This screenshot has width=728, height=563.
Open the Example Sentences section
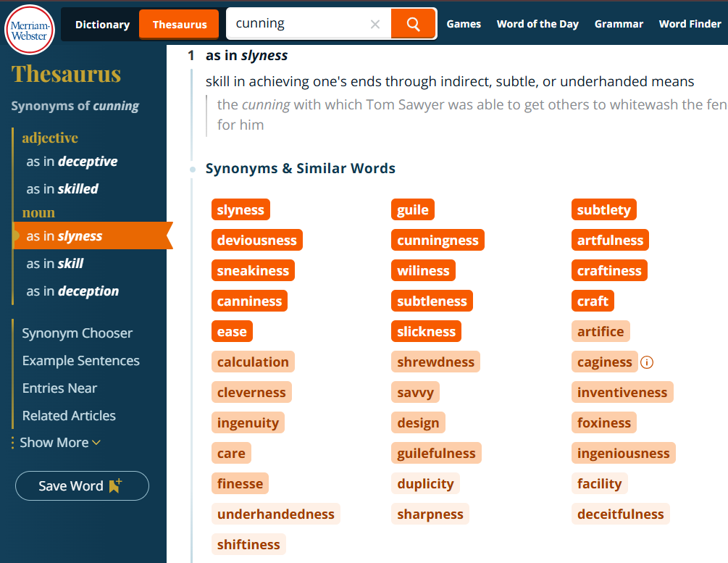point(81,360)
